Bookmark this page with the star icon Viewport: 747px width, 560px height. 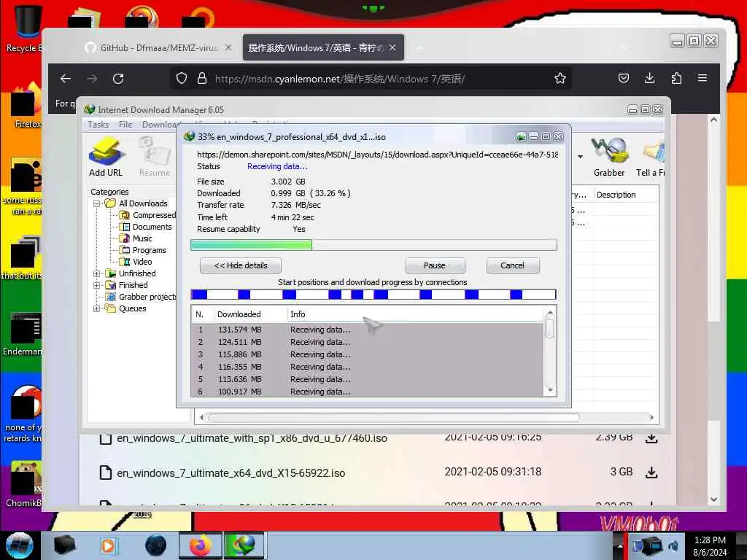[560, 79]
